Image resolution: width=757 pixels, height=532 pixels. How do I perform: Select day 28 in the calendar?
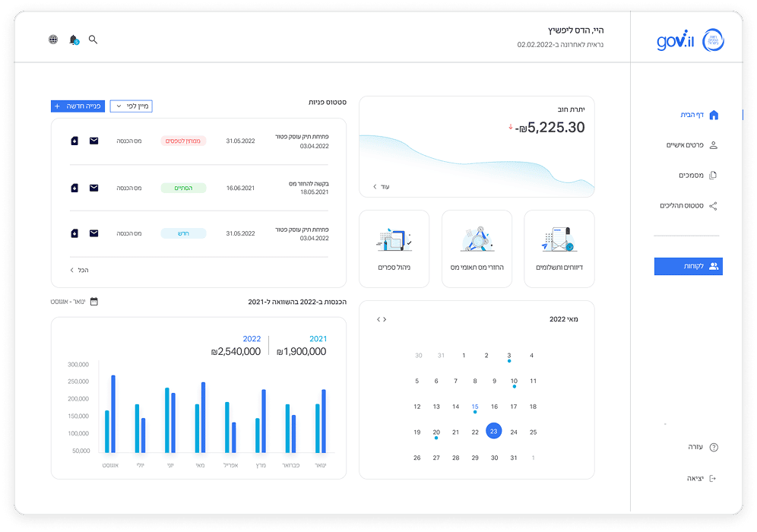pos(456,458)
